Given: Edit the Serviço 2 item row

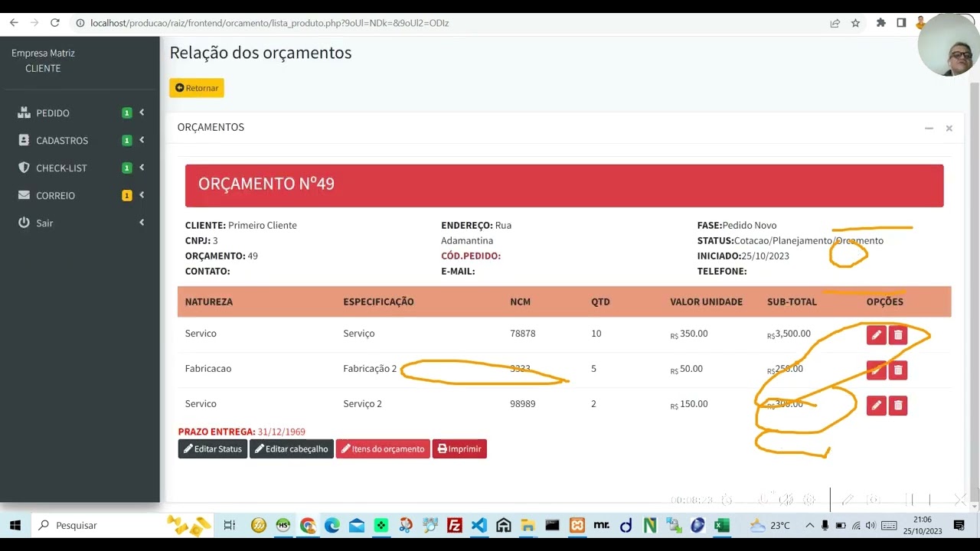Looking at the screenshot, I should (876, 406).
